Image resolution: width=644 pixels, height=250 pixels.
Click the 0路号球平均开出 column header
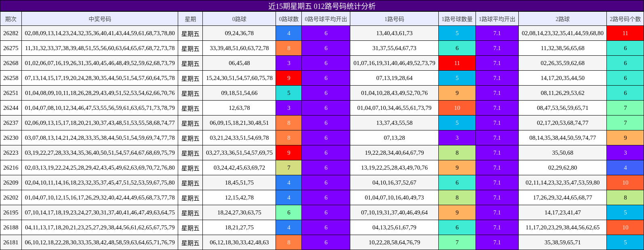coord(326,19)
